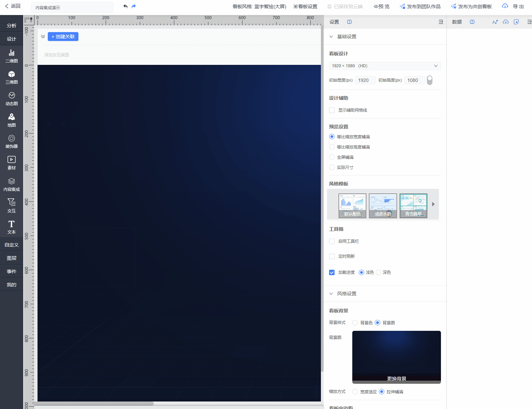Switch to the 分析 tab

pyautogui.click(x=12, y=26)
